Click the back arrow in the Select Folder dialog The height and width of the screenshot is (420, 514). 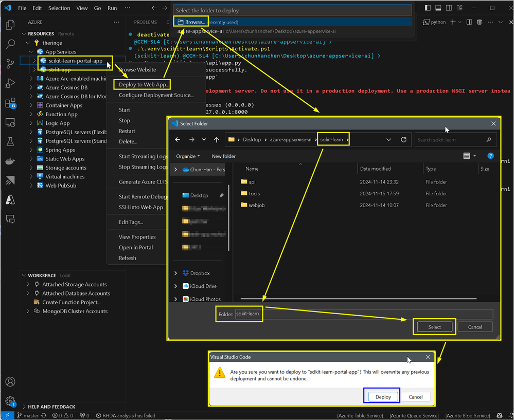[178, 139]
